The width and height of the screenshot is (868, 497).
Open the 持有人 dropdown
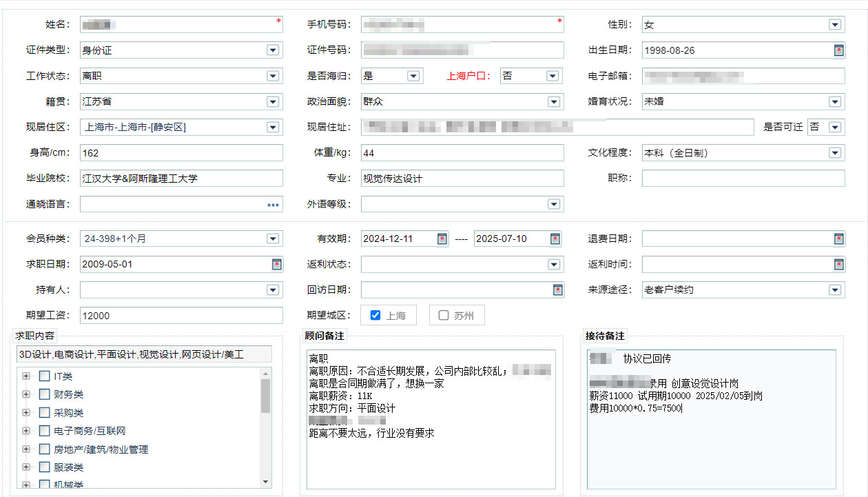[x=273, y=290]
